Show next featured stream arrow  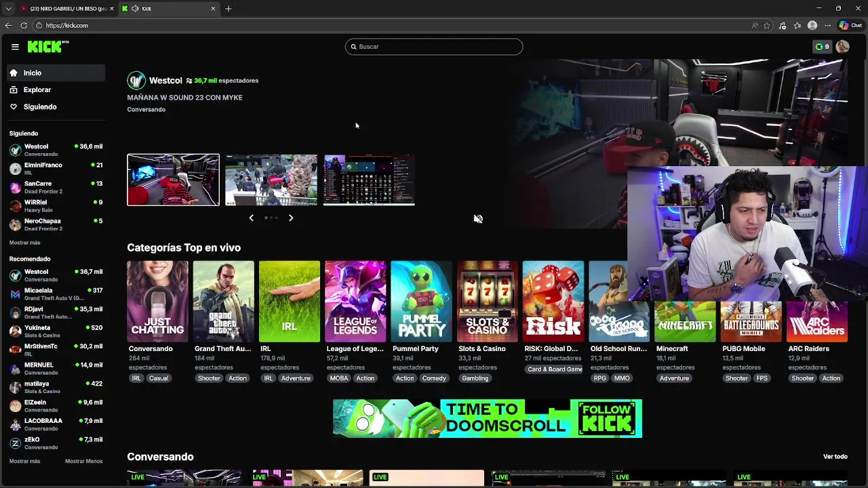[291, 218]
